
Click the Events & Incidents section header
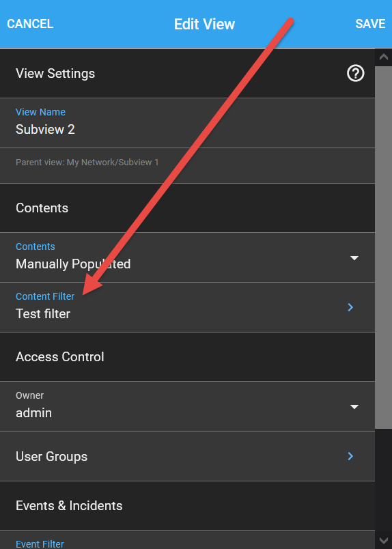tap(187, 505)
